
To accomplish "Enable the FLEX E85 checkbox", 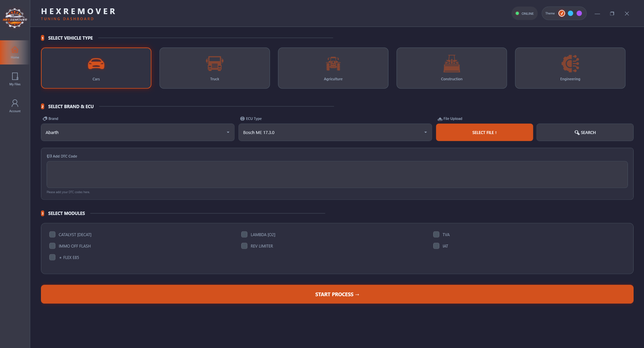I will (52, 257).
